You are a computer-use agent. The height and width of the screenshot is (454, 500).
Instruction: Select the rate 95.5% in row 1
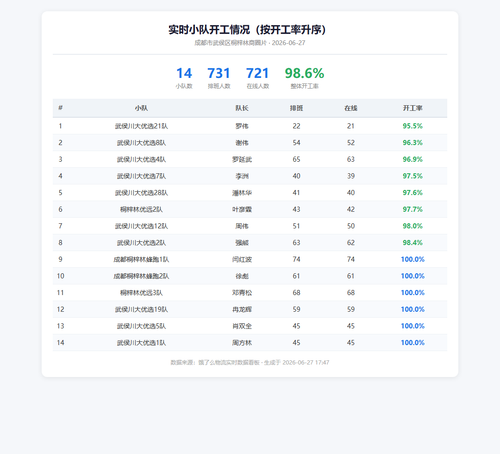pyautogui.click(x=413, y=126)
